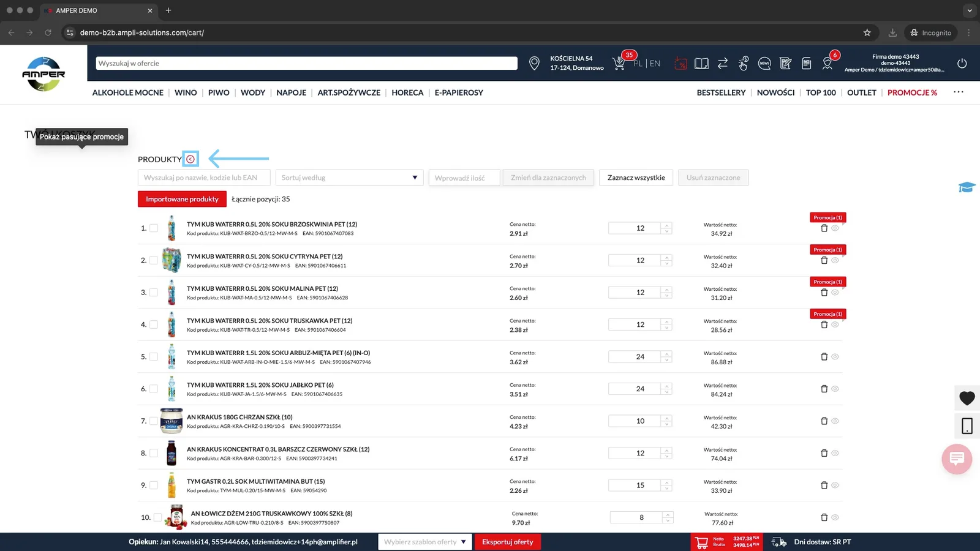
Task: Click quantity stepper for TRUSKAWKA PET product
Action: [x=666, y=324]
